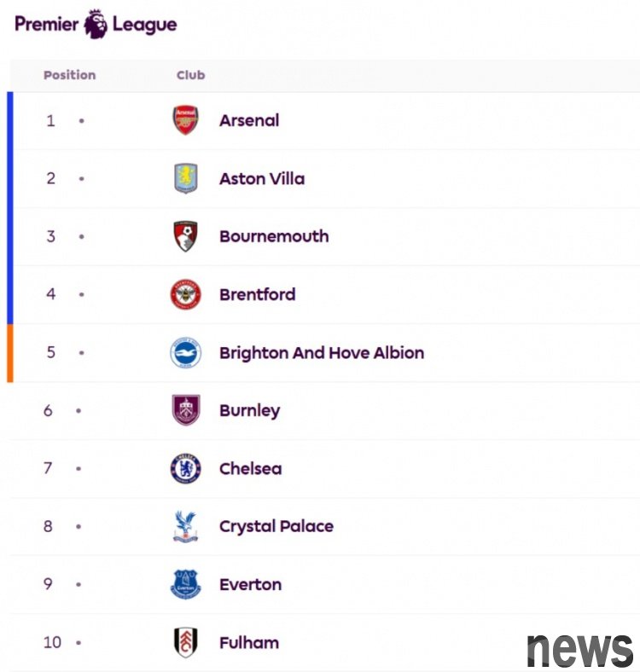The width and height of the screenshot is (640, 672).
Task: Open the Fulham club name link
Action: [x=249, y=643]
